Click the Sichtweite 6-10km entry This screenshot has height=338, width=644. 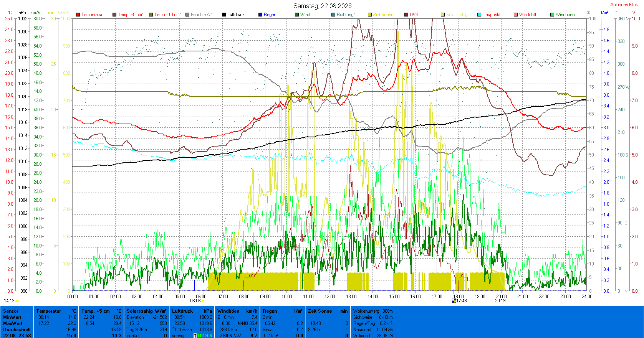click(x=373, y=317)
